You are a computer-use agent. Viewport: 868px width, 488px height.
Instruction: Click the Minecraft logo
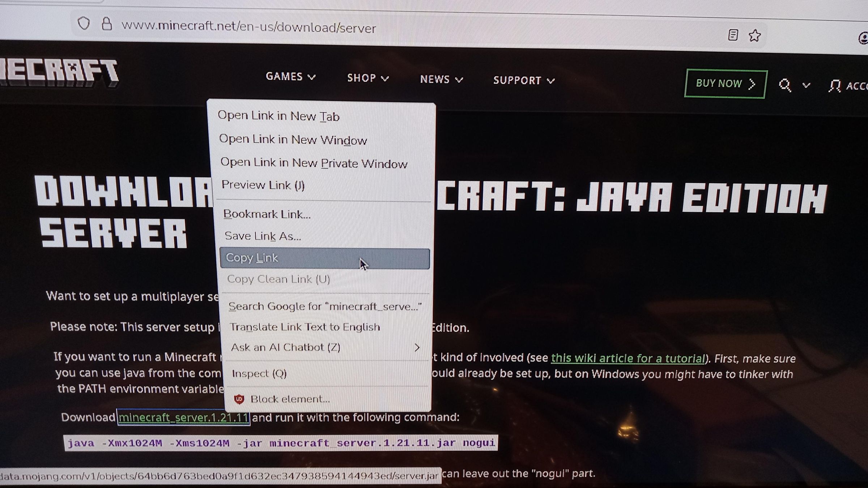(59, 73)
